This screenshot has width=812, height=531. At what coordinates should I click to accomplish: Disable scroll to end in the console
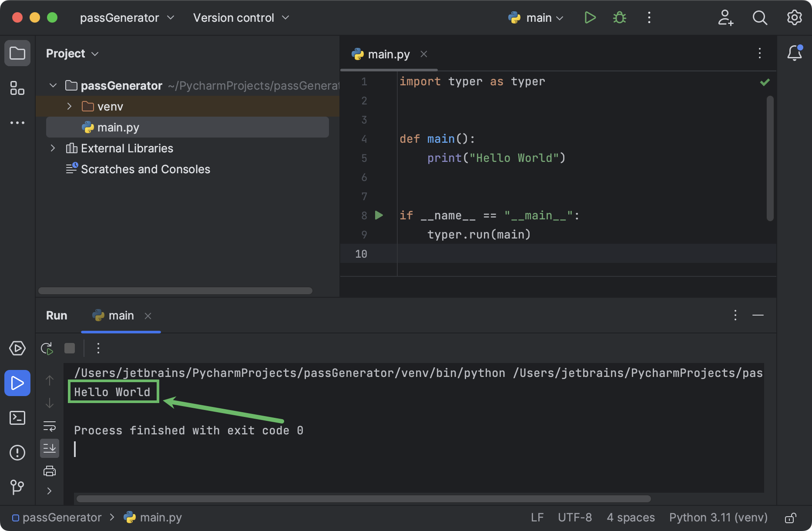(x=50, y=448)
